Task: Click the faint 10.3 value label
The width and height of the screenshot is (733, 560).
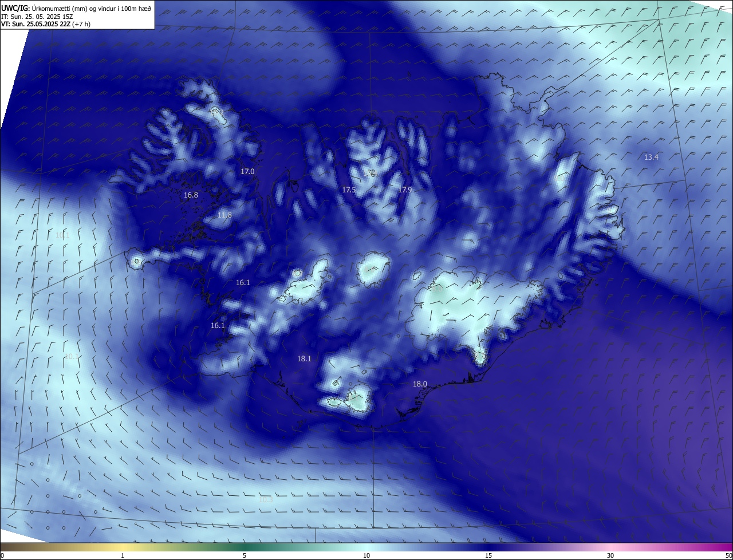Action: click(266, 499)
